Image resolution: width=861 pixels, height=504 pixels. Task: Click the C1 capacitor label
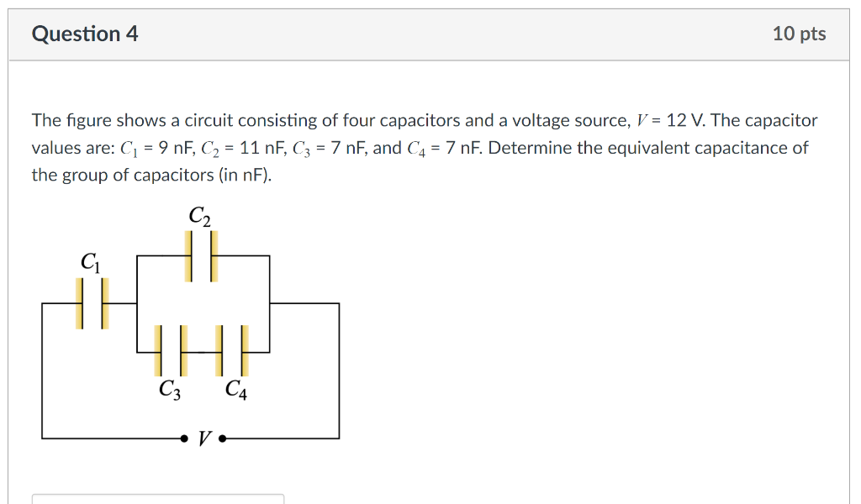pyautogui.click(x=91, y=261)
